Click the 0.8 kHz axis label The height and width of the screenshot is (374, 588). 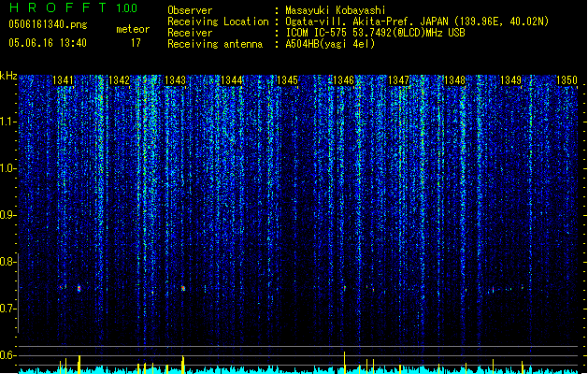click(7, 262)
